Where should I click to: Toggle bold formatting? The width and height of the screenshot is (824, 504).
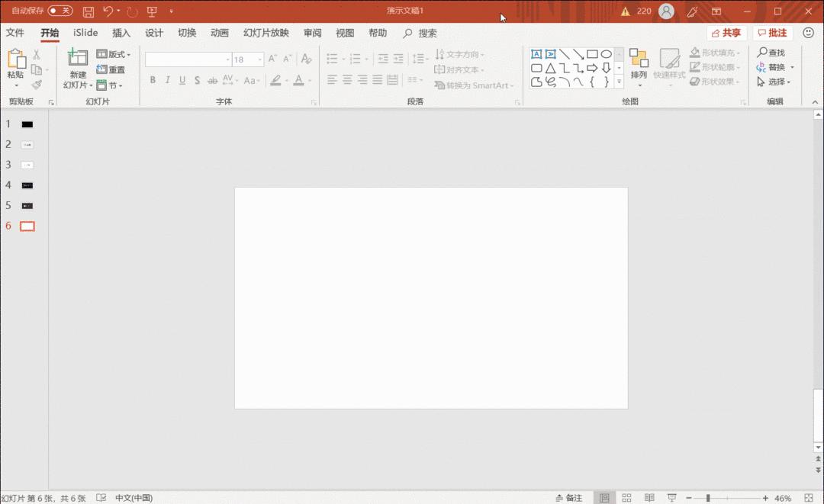[x=152, y=80]
